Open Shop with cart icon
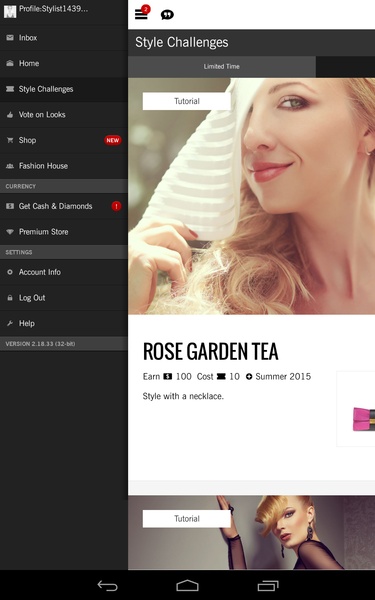 (64, 140)
